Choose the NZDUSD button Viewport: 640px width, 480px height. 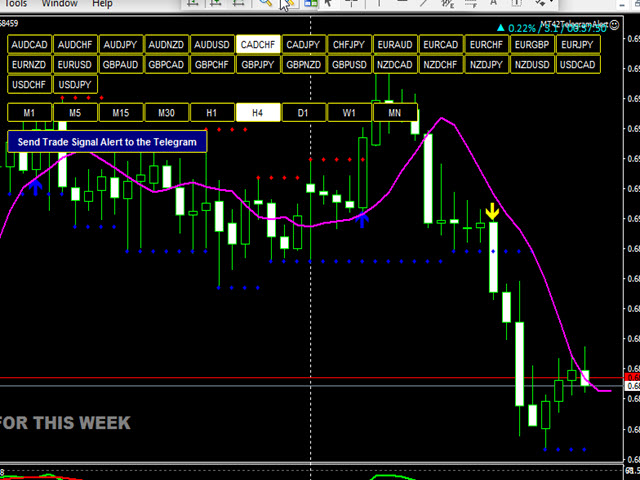tap(532, 64)
